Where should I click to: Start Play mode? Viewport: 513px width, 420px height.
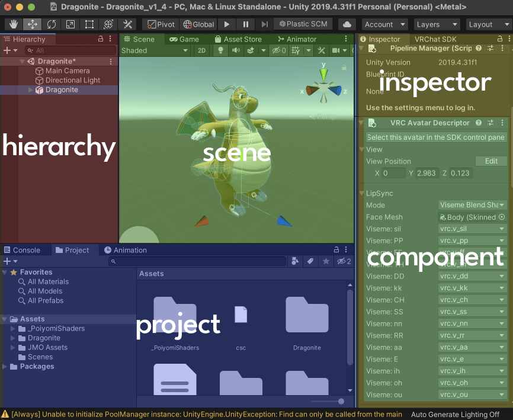[226, 24]
